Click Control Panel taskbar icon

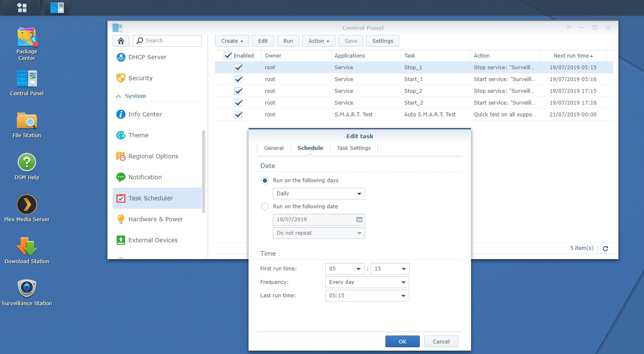[57, 8]
